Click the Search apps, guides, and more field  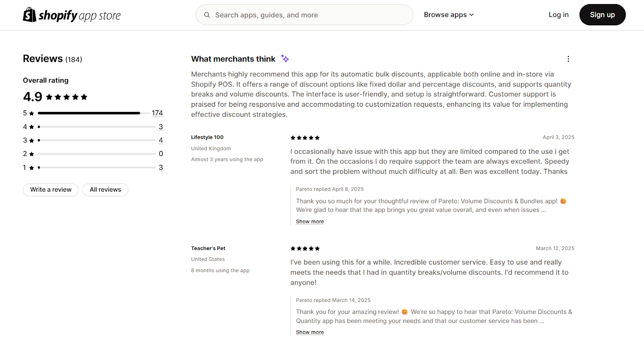tap(304, 15)
